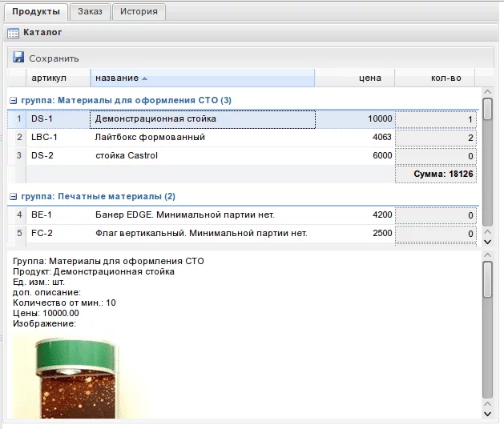Viewport: 504px width, 429px height.
Task: Select row Банер EDGE
Action: pyautogui.click(x=200, y=214)
